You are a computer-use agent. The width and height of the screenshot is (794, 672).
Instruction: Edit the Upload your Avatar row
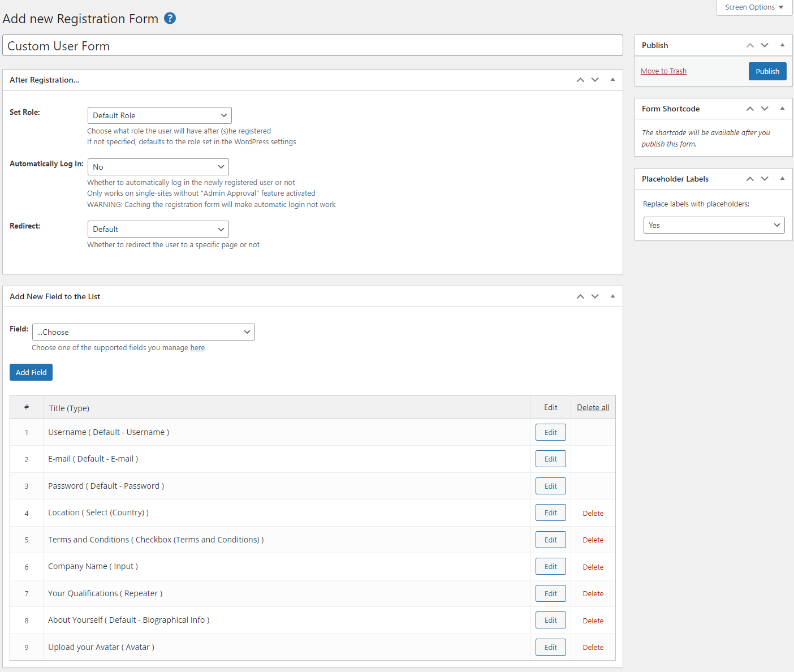(x=551, y=647)
